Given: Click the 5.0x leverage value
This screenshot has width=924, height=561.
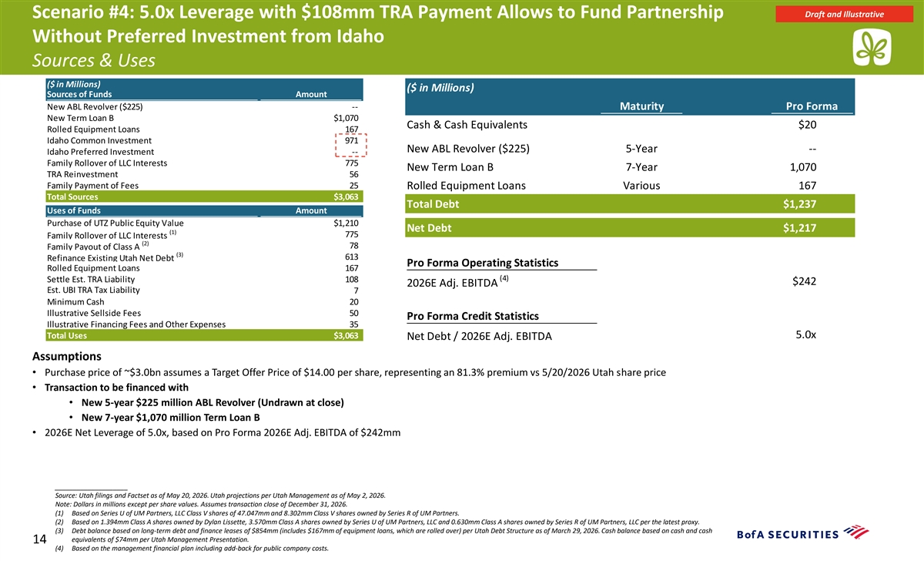Looking at the screenshot, I should [805, 334].
